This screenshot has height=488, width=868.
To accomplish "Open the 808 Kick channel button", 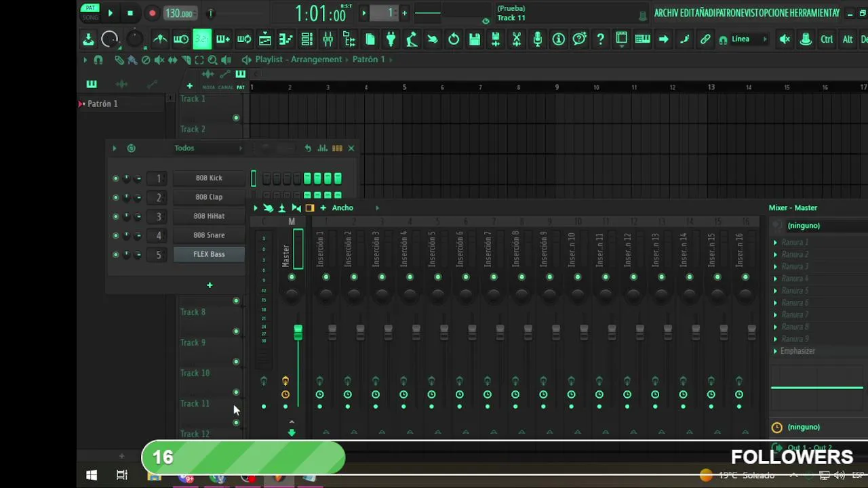I will pos(209,178).
